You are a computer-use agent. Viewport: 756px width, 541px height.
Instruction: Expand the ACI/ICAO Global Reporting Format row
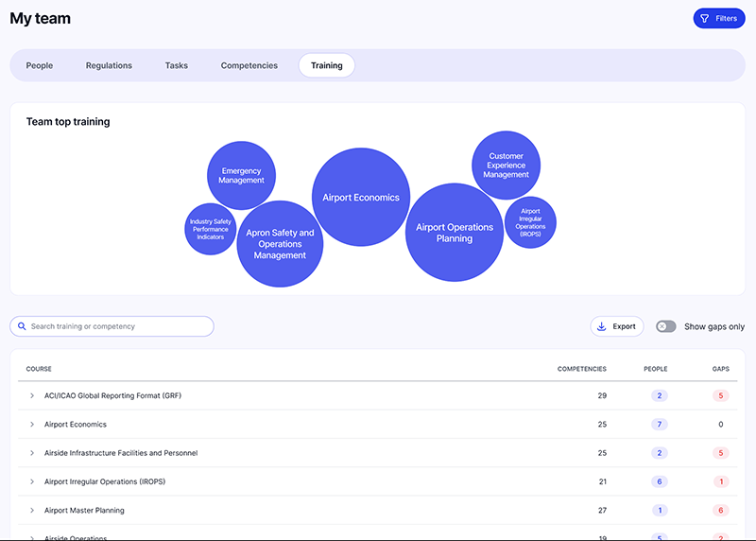click(32, 395)
